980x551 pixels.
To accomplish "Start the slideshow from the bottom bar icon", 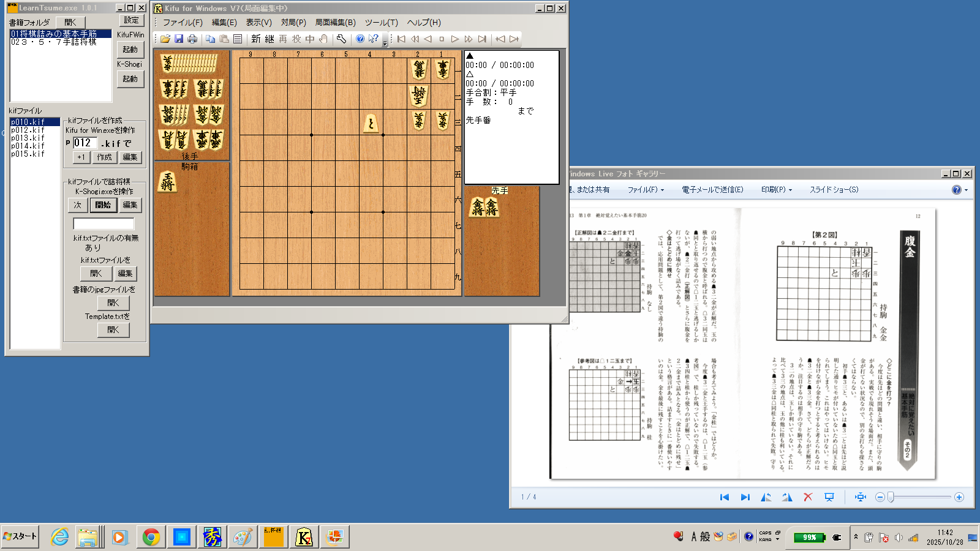I will coord(829,497).
